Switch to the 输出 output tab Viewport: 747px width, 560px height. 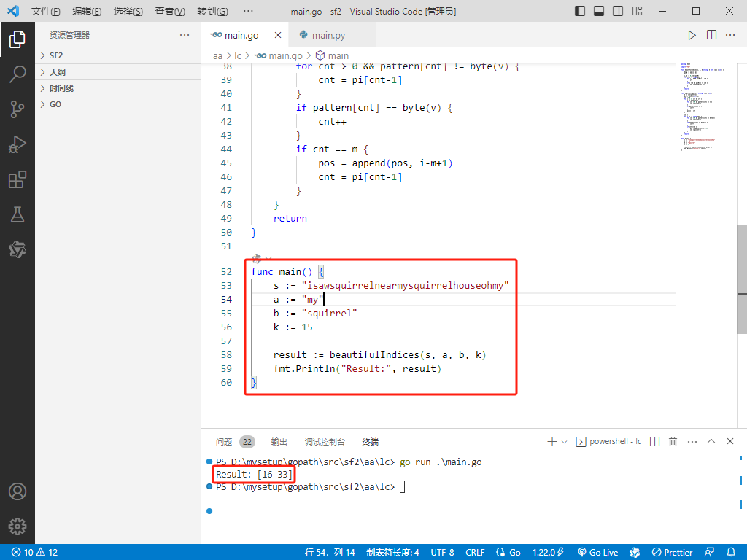tap(279, 442)
